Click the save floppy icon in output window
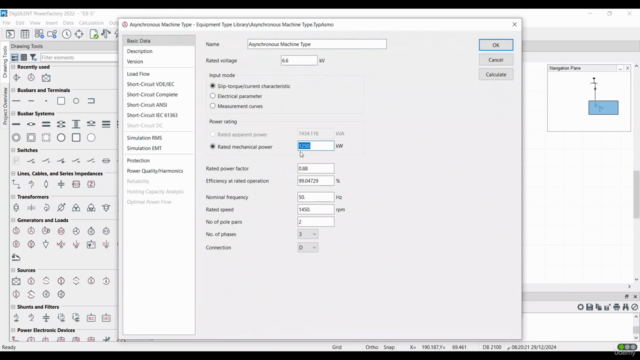This screenshot has height=360, width=640. coord(589,307)
